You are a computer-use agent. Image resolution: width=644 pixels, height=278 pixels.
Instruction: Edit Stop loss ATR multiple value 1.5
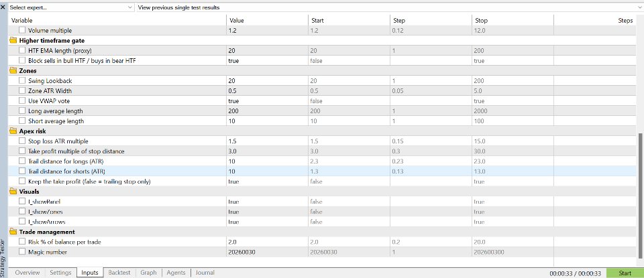click(267, 141)
